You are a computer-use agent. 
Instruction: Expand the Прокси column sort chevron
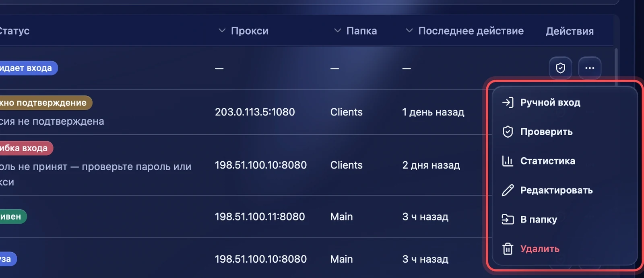(222, 31)
